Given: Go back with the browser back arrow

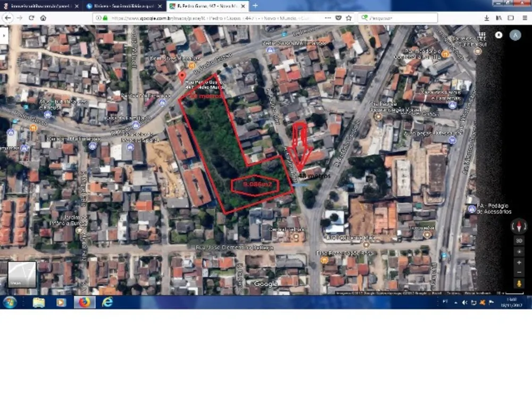Looking at the screenshot, I should pos(8,18).
